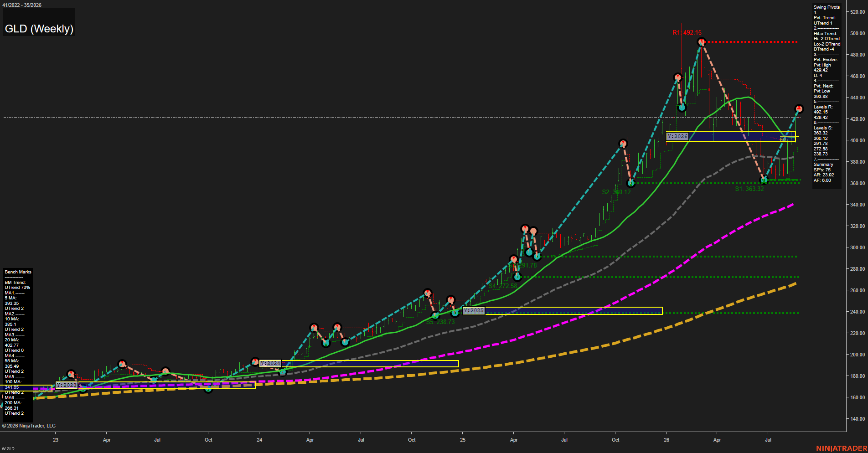This screenshot has height=453, width=868.
Task: Click the 140.00 price axis label
Action: pos(857,419)
